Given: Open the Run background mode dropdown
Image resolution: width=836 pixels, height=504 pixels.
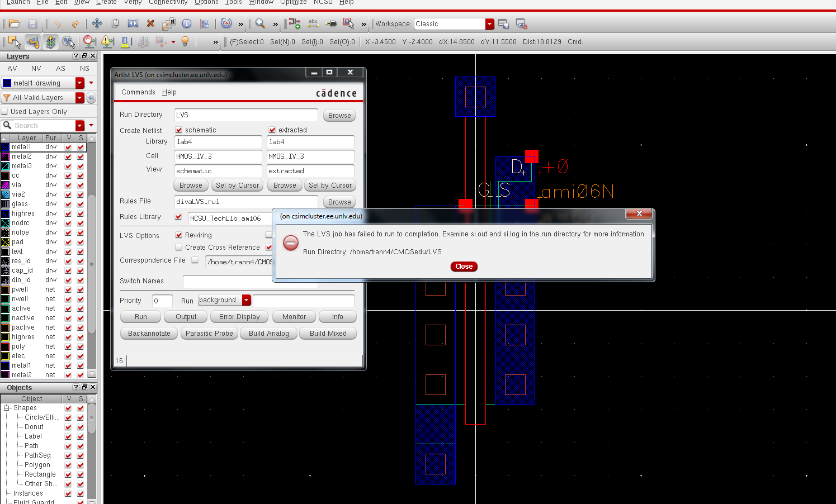Looking at the screenshot, I should (x=247, y=300).
